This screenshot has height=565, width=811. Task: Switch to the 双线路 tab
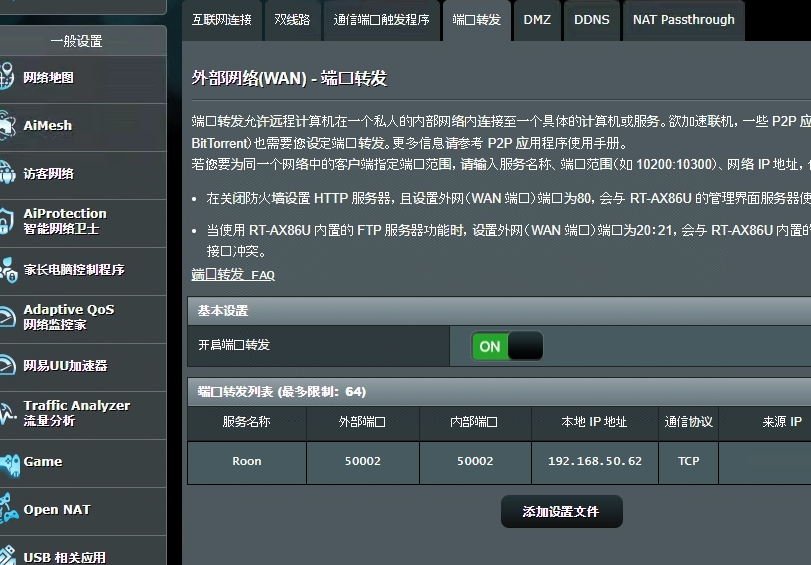(292, 20)
